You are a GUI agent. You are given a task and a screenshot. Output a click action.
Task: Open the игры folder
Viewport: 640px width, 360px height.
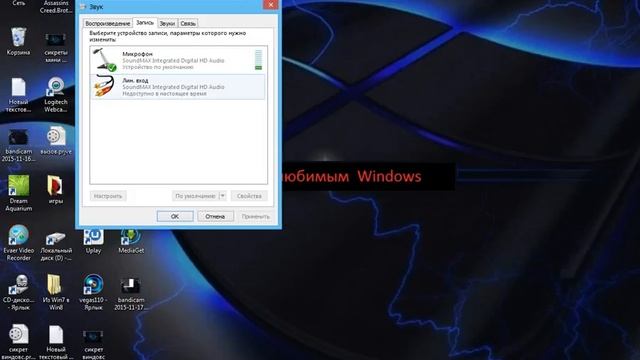coord(56,189)
